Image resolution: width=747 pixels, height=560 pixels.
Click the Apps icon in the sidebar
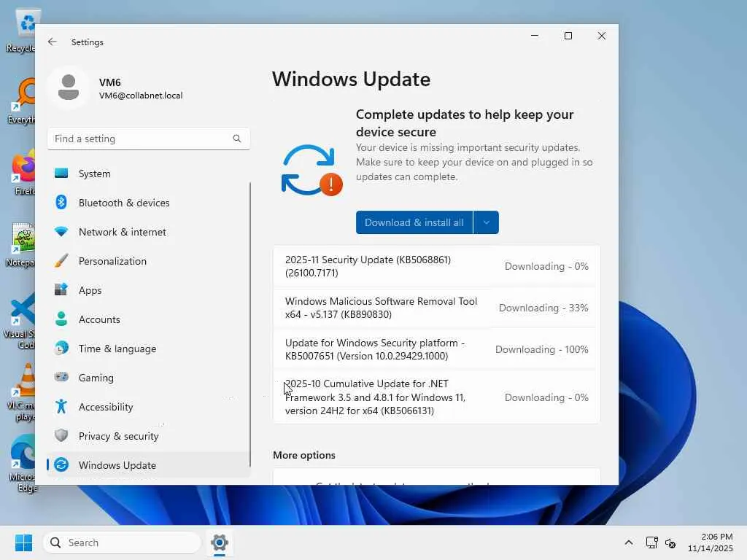tap(61, 289)
